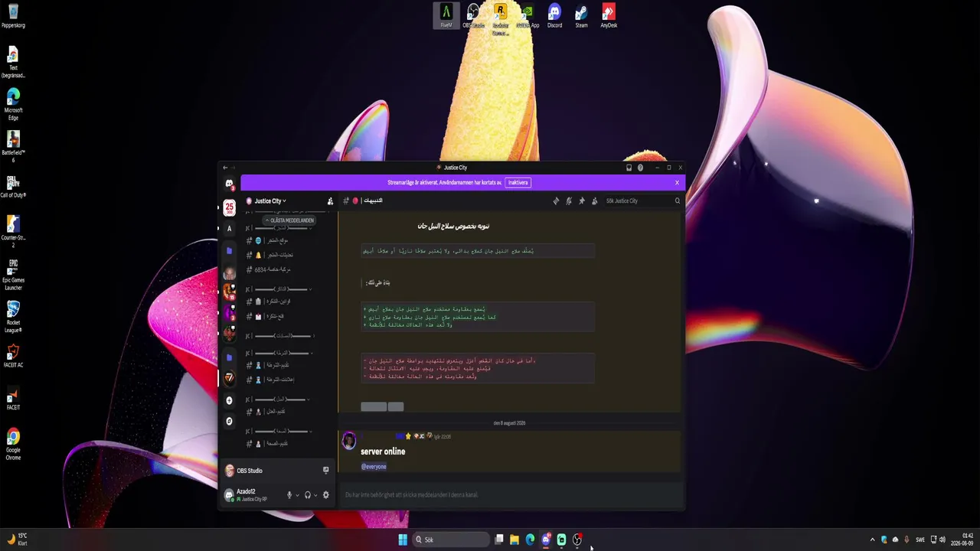Open Call of Duty desktop shortcut
980x551 pixels.
coord(13,187)
